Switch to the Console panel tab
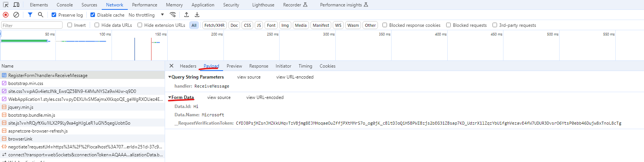The image size is (644, 162). tap(65, 5)
